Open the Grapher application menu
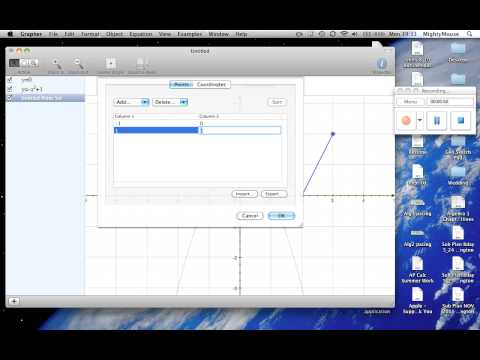 31,34
